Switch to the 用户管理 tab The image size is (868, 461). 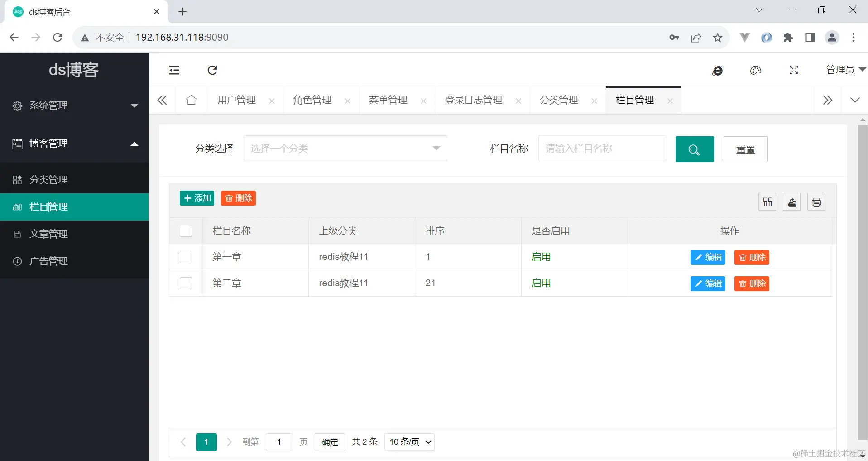click(236, 100)
